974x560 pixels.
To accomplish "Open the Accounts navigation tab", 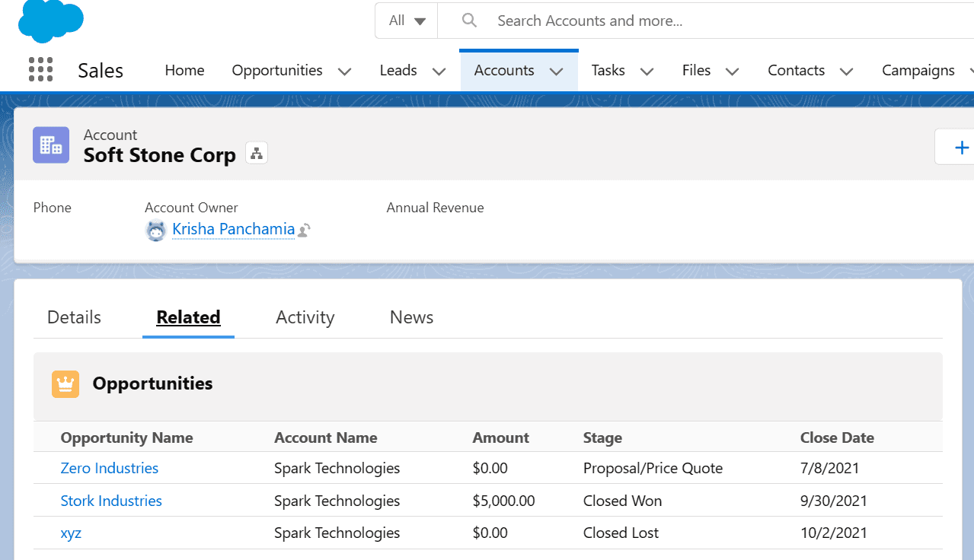I will click(504, 70).
